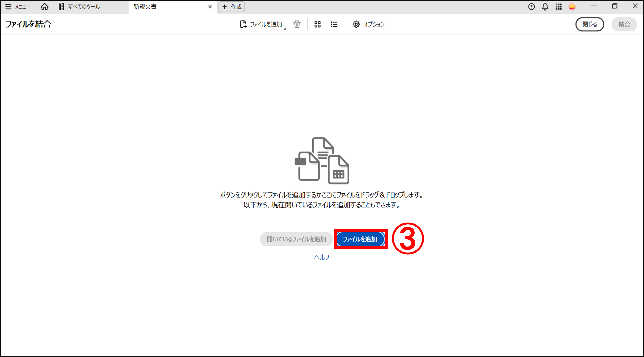Screen dimensions: 644x357
Task: Open オプション settings gear
Action: coord(368,24)
